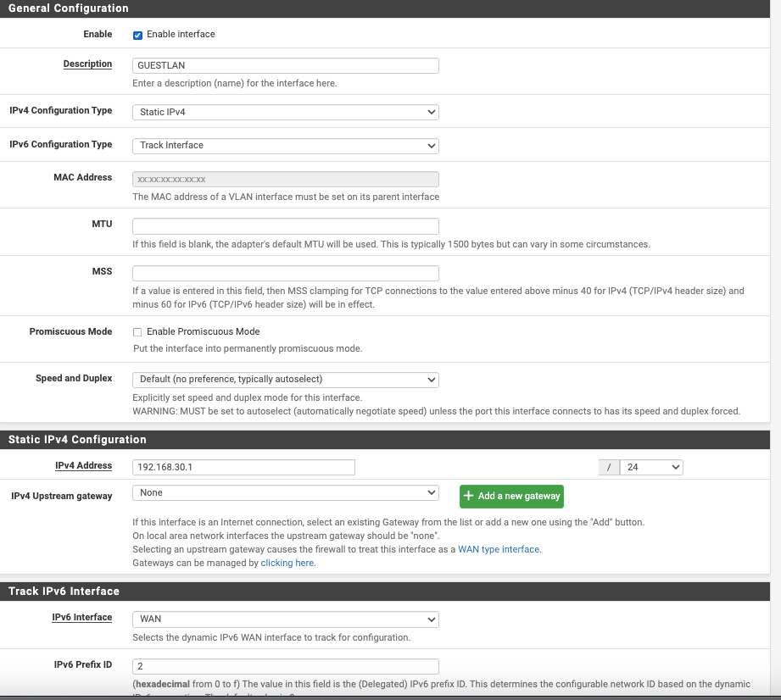The height and width of the screenshot is (700, 781).
Task: Open the IPv4 Configuration Type dropdown
Action: [286, 112]
